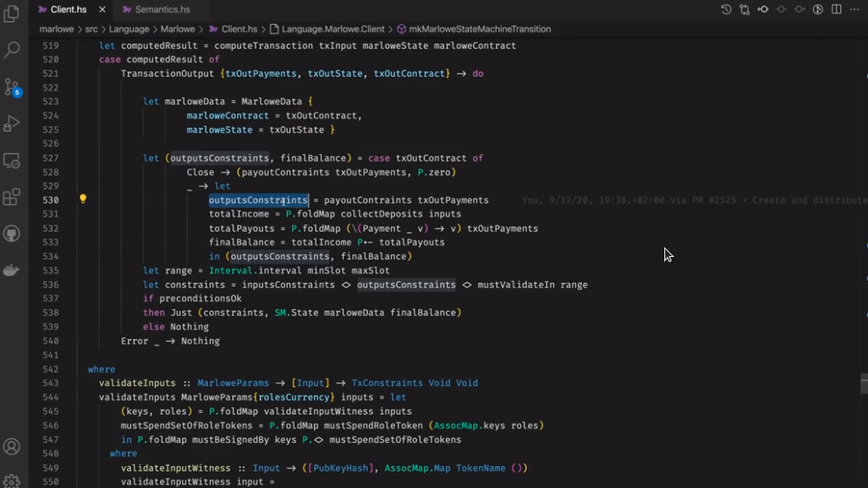Switch to the Semantics.hs tab
This screenshot has height=488, width=868.
coord(161,9)
